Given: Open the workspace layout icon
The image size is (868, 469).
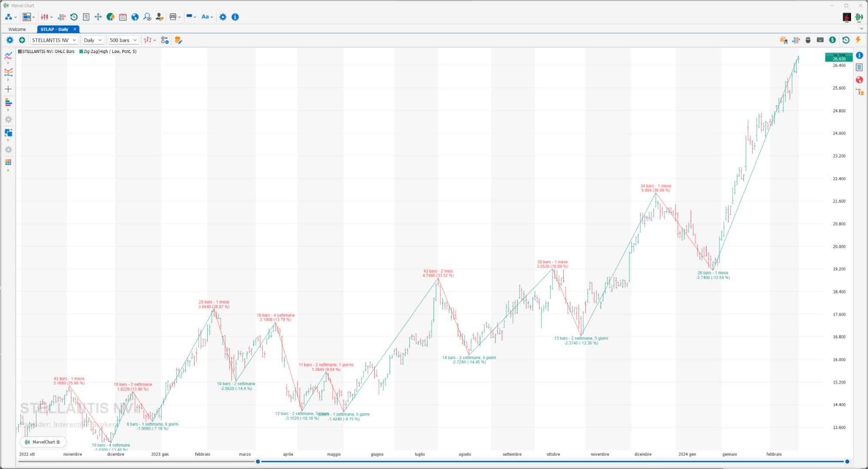Looking at the screenshot, I should pos(26,17).
